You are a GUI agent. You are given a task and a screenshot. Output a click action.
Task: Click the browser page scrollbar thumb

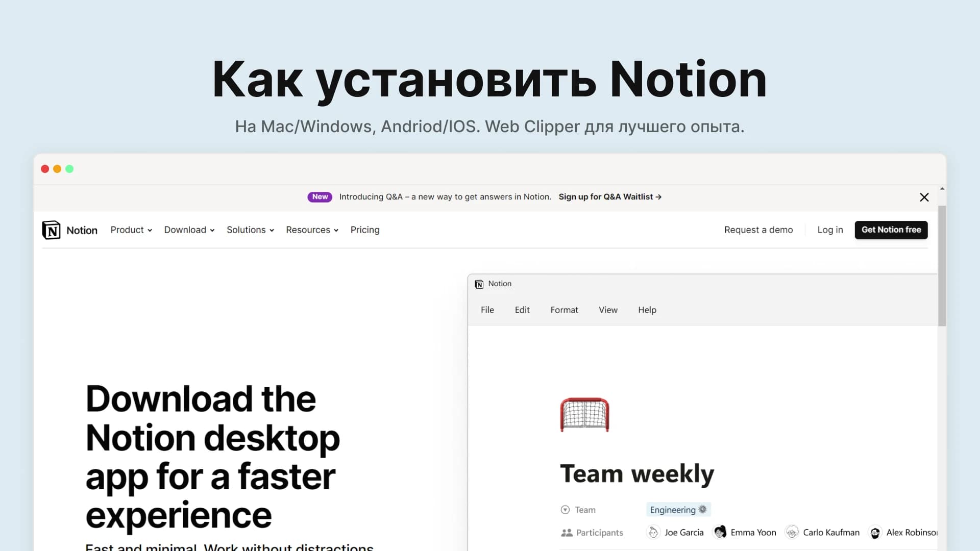tap(942, 266)
